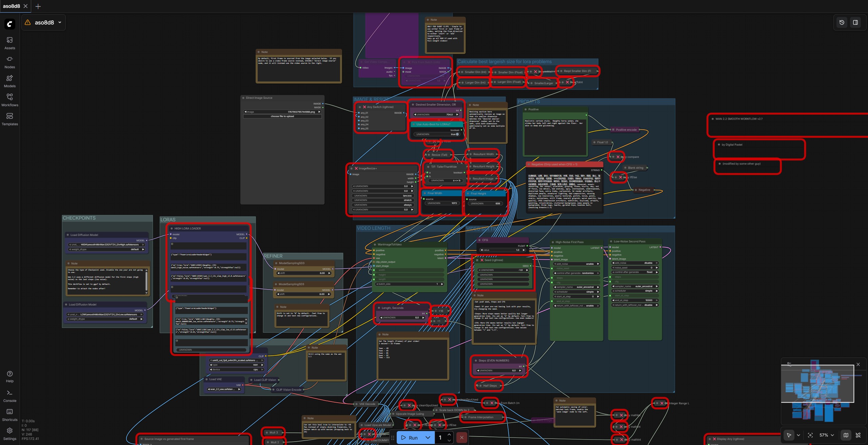Open a new workflow tab with plus

coord(38,6)
